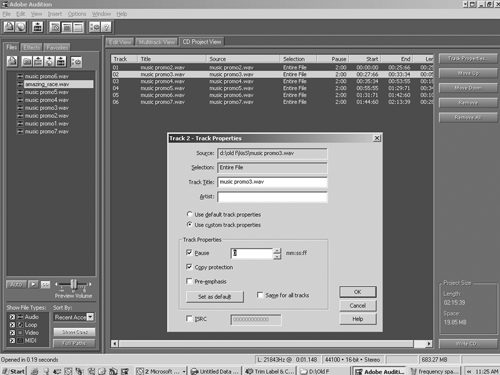This screenshot has width=500, height=375.
Task: Click the options icon beside the help icon
Action: [x=95, y=27]
